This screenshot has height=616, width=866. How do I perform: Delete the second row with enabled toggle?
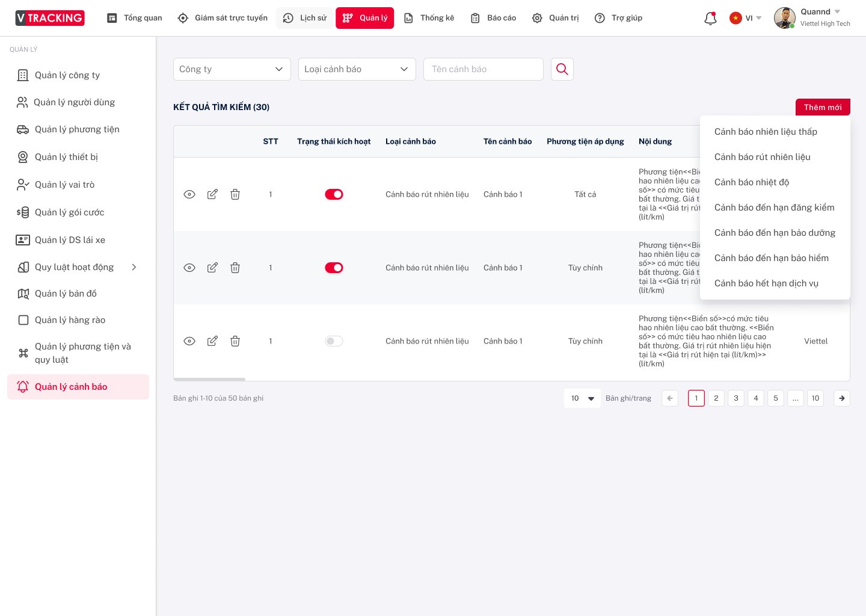[x=235, y=268]
